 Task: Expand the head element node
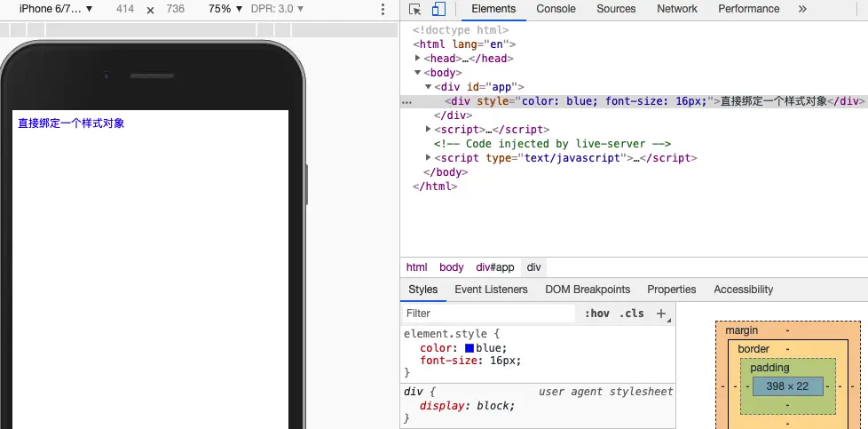coord(418,58)
